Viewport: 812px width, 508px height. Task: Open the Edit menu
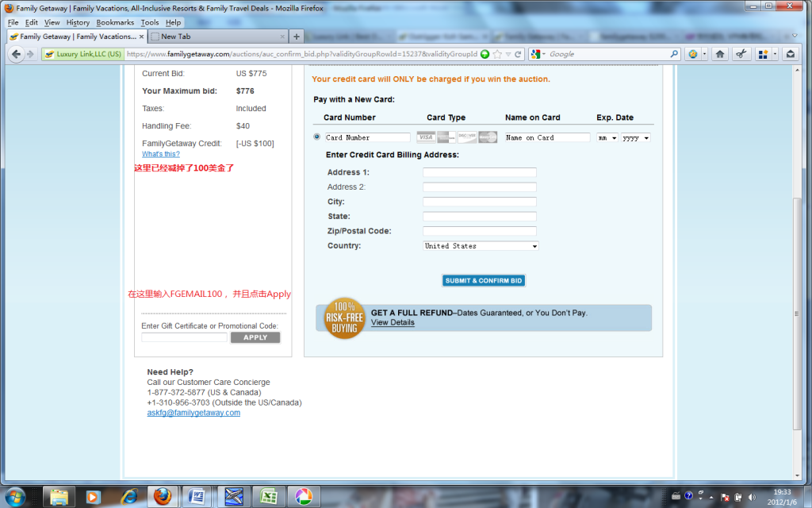pos(32,22)
